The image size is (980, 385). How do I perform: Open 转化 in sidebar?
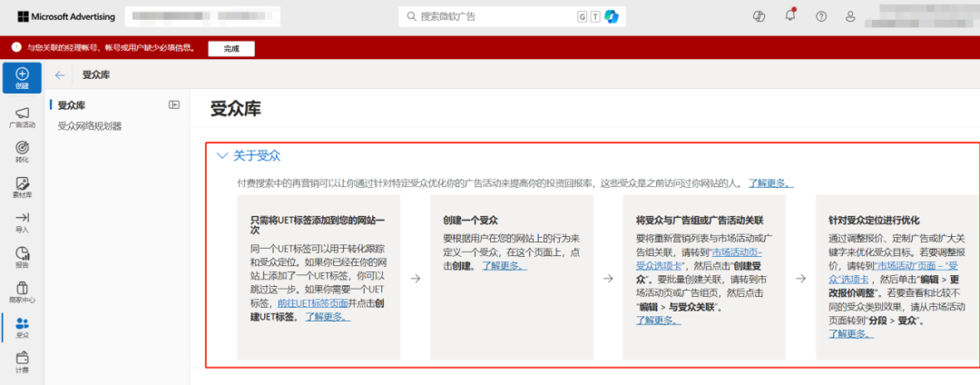point(22,152)
